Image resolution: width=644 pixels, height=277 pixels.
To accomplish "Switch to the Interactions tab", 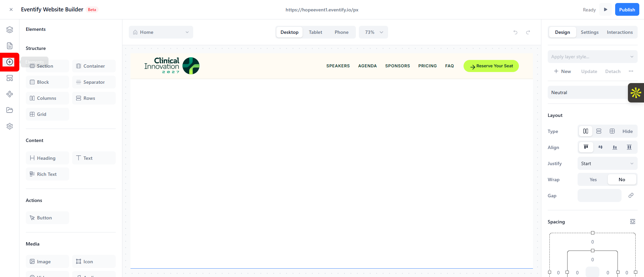I will tap(620, 32).
